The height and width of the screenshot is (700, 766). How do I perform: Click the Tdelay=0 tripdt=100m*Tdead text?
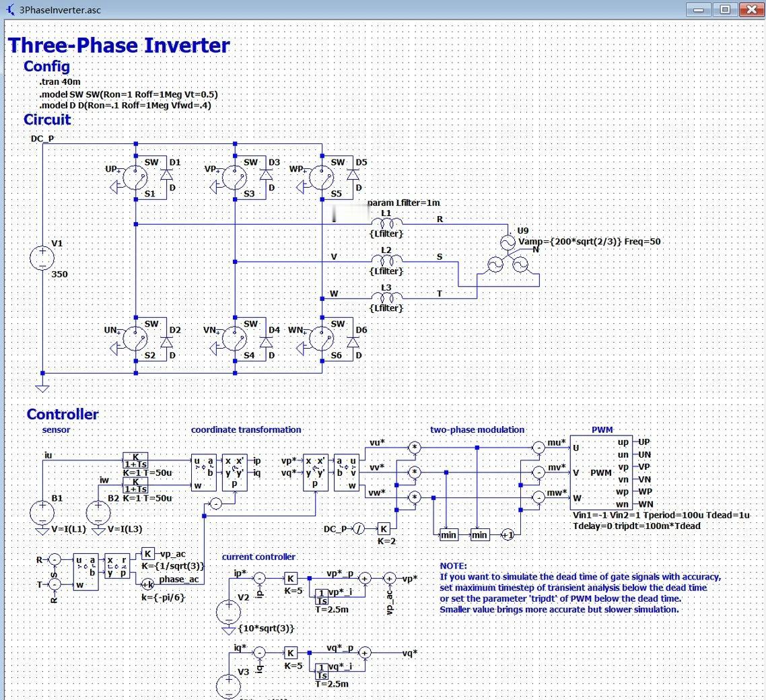pos(637,526)
